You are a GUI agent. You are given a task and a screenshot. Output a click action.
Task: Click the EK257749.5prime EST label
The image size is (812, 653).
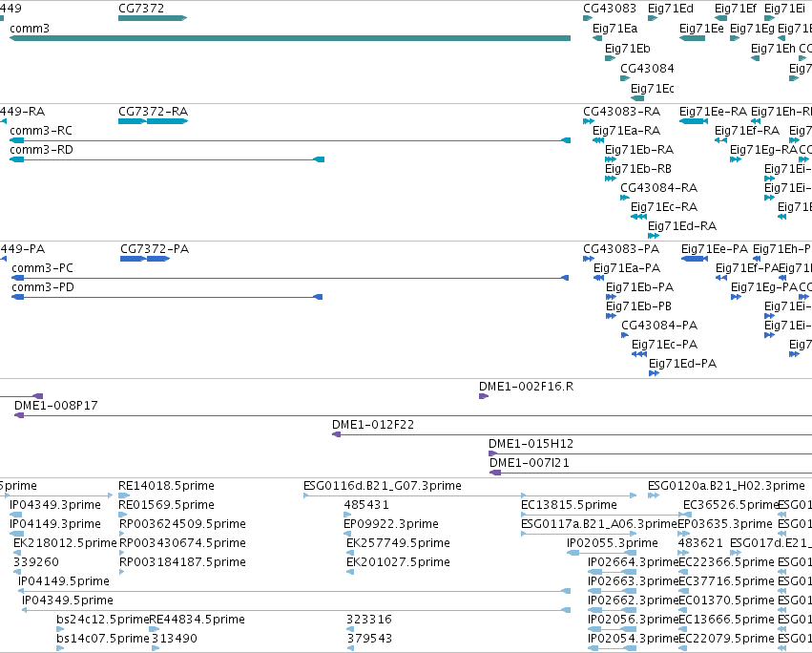[x=398, y=543]
